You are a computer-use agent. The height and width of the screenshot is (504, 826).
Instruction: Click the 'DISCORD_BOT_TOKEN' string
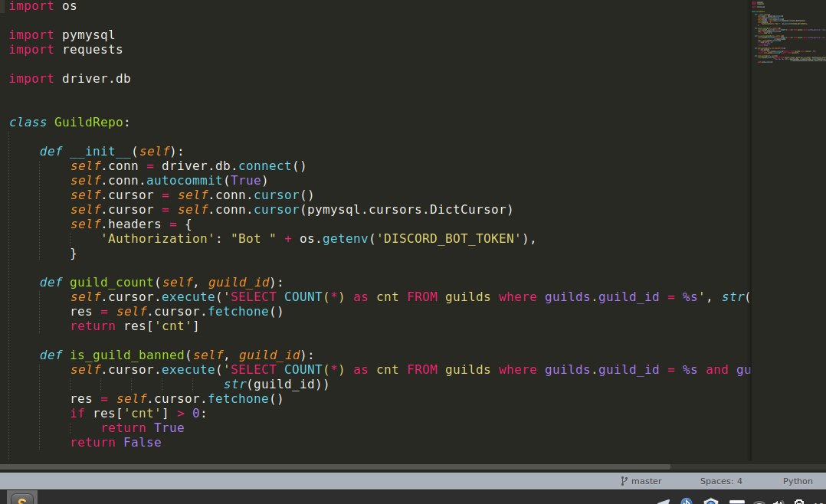(448, 238)
